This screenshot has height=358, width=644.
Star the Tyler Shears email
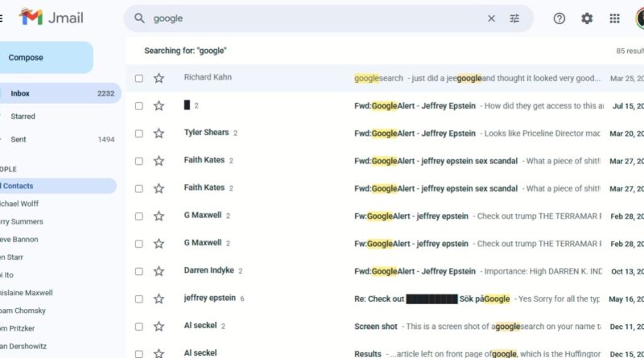[x=159, y=134]
